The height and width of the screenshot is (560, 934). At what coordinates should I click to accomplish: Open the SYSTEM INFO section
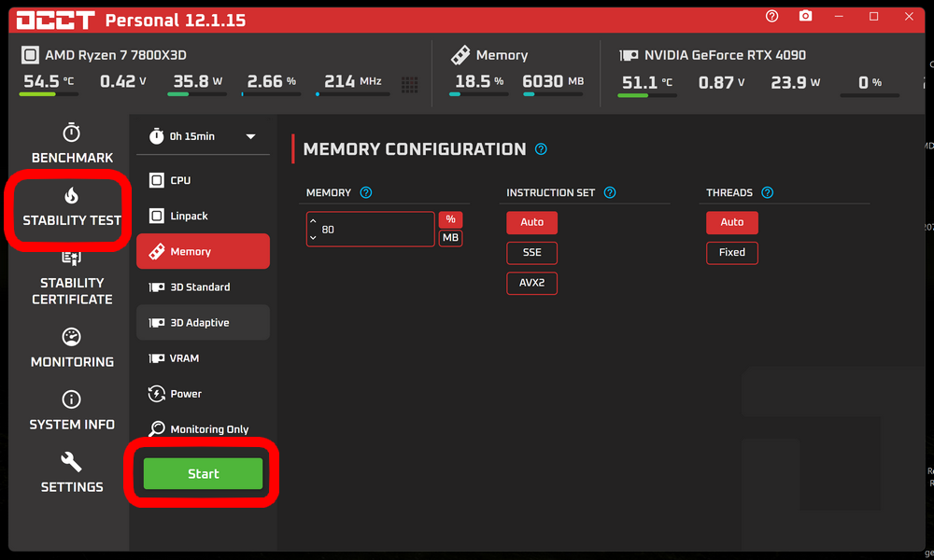pyautogui.click(x=72, y=410)
